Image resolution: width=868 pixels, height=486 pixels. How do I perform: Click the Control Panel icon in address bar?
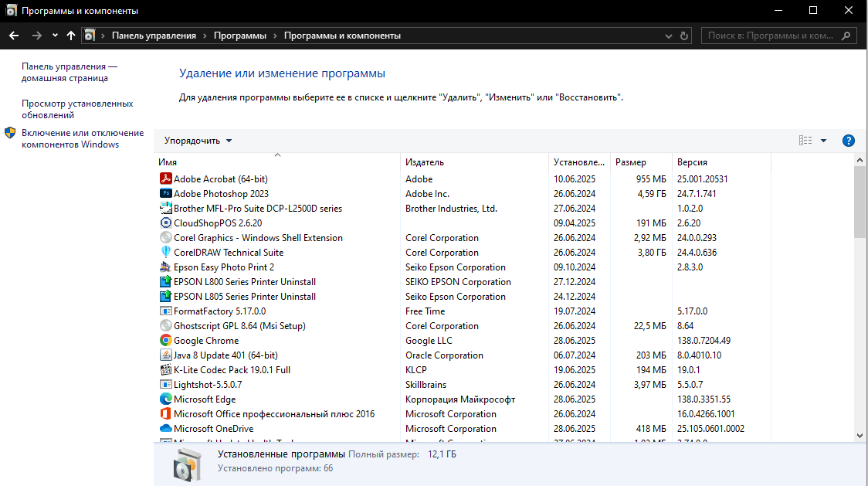point(89,36)
